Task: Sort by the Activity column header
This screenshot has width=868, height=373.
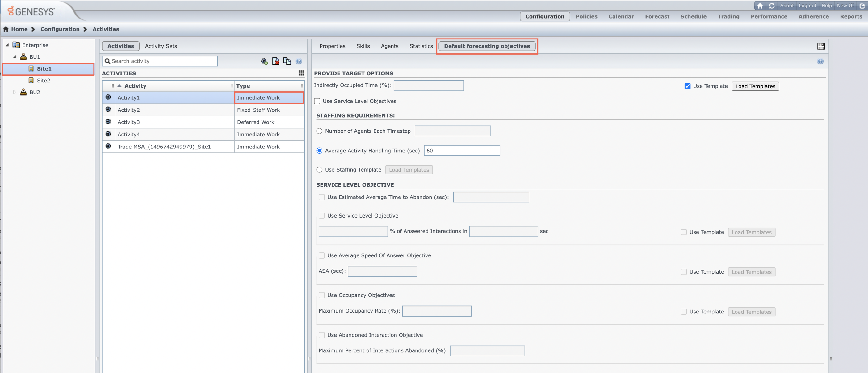Action: point(135,86)
